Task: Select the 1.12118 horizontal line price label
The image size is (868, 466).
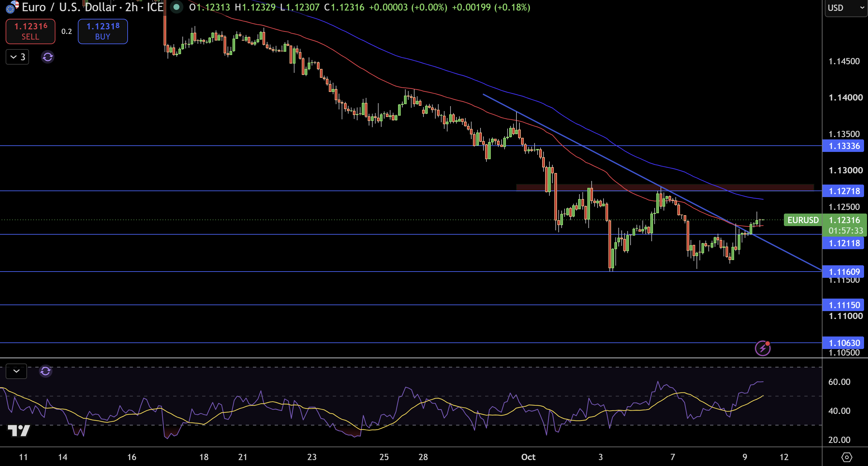Action: (x=843, y=243)
